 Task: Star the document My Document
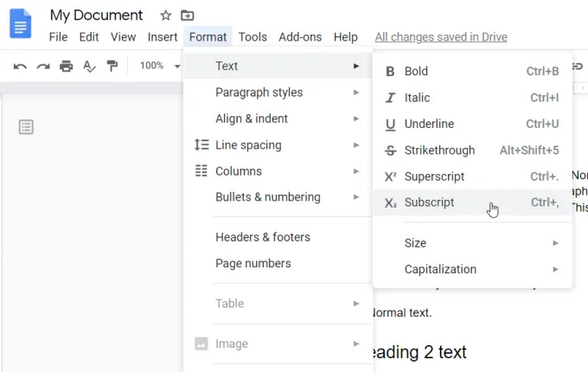[x=165, y=16]
